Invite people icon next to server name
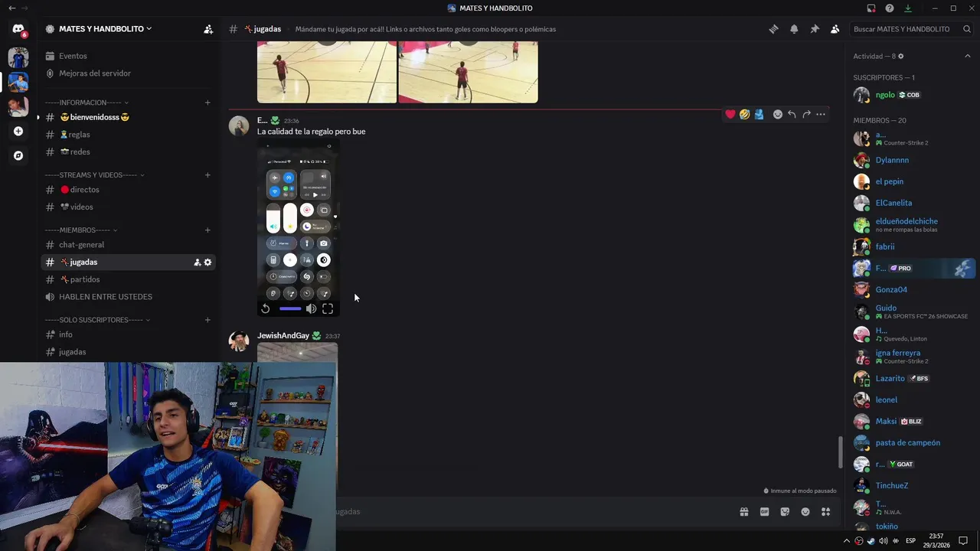 click(208, 29)
